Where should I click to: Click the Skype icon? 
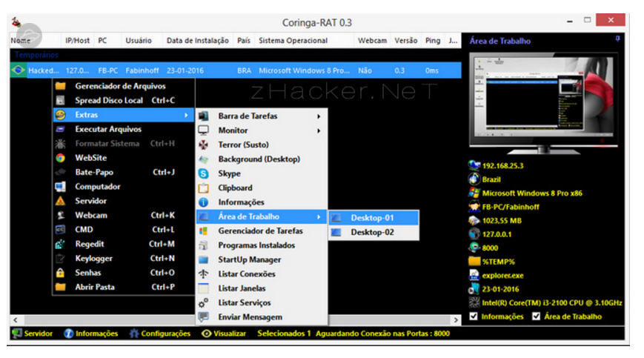[x=203, y=173]
